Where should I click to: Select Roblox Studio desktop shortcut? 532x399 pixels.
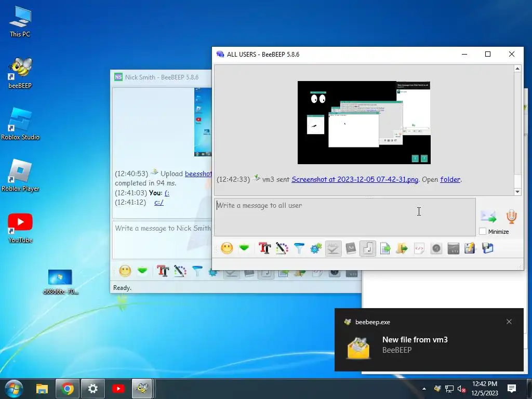click(x=20, y=124)
